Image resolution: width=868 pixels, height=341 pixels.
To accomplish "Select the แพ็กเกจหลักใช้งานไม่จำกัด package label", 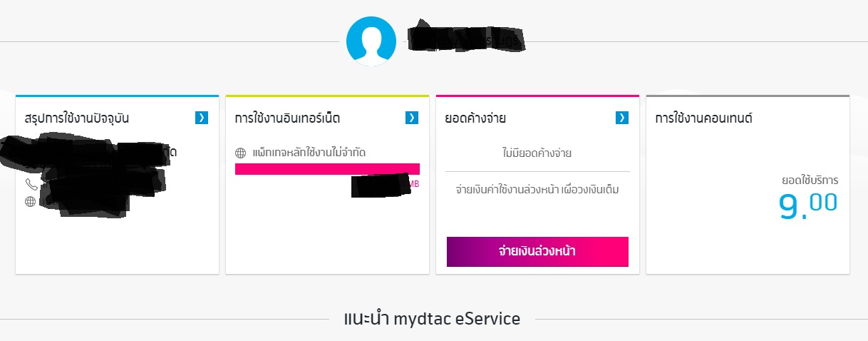I will pos(314,153).
